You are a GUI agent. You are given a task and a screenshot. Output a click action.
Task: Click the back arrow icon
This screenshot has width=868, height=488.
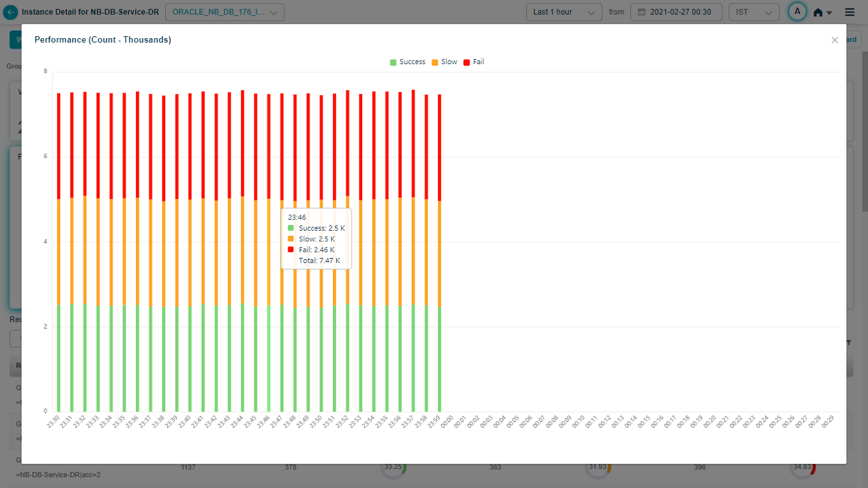click(x=10, y=12)
